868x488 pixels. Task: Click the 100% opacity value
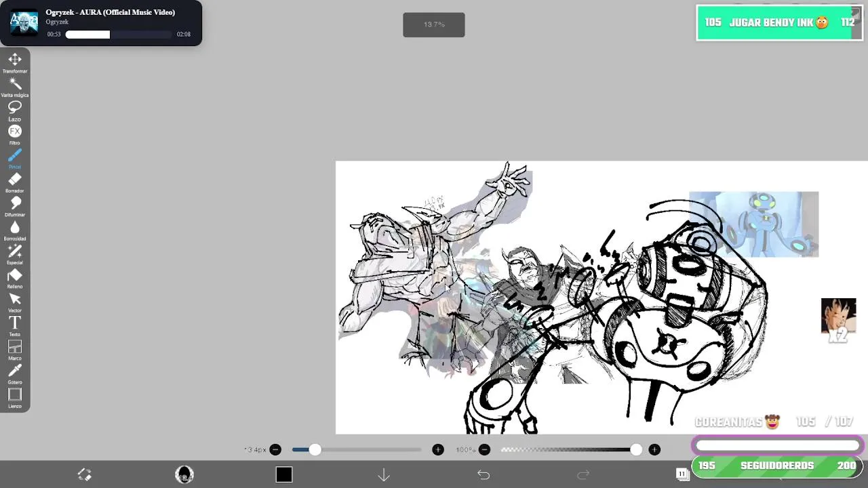coord(465,449)
